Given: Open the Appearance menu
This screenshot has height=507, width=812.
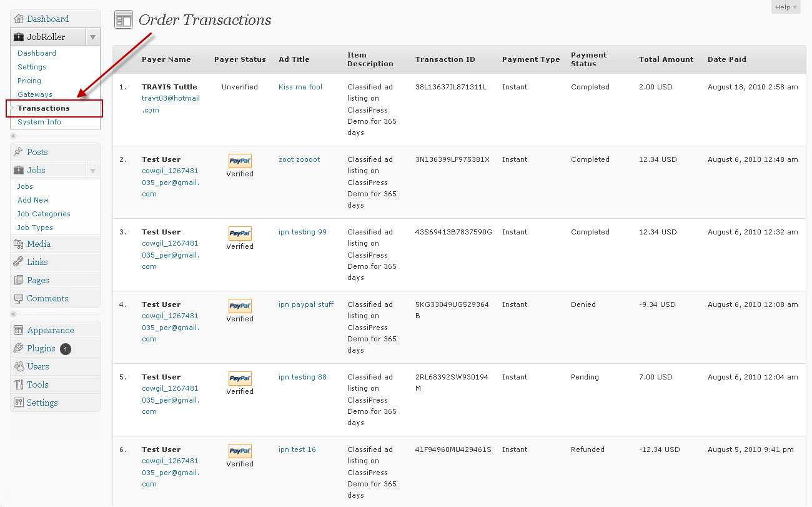Looking at the screenshot, I should click(x=51, y=330).
